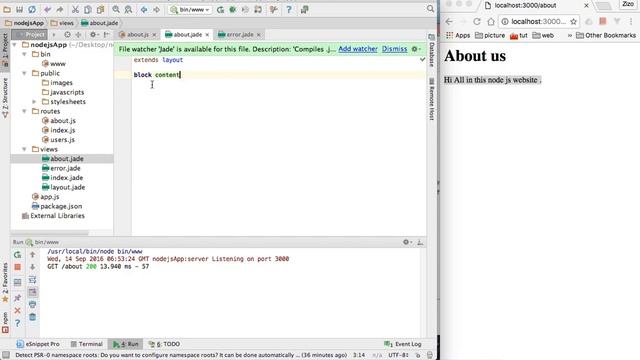
Task: Open file watcher notification gear menu
Action: point(416,49)
